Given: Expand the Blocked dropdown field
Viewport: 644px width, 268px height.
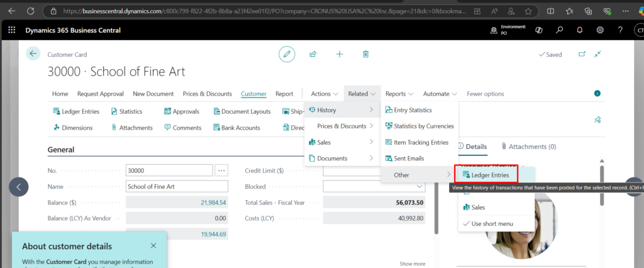Looking at the screenshot, I should 419,187.
